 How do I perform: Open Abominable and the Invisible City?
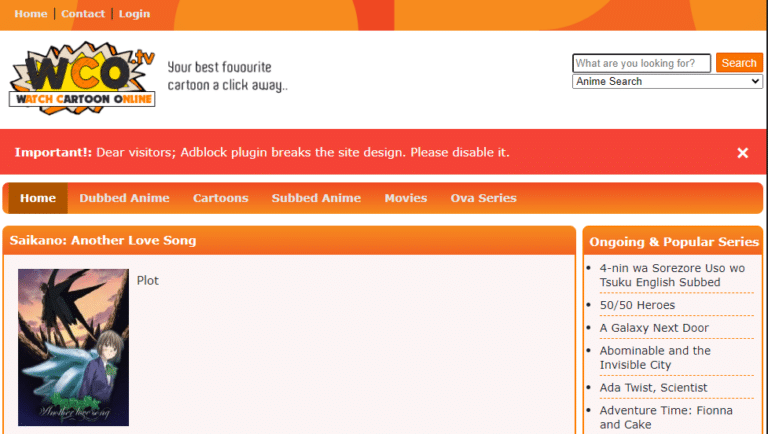(x=655, y=358)
